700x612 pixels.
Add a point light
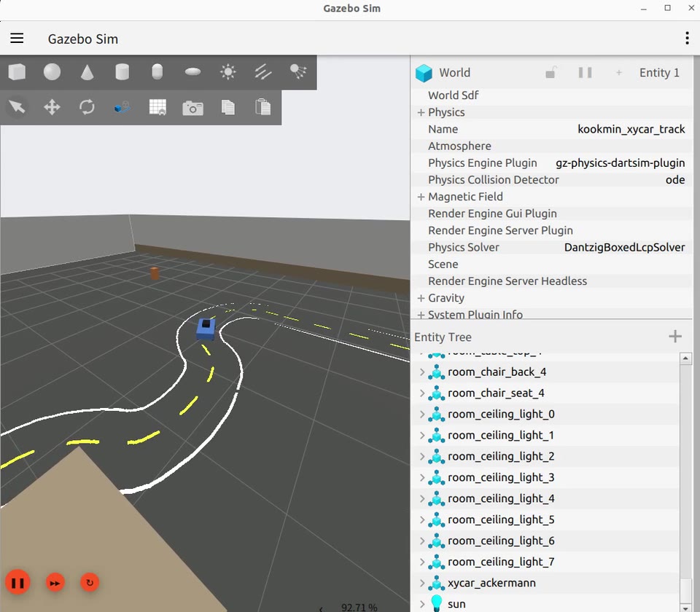227,72
